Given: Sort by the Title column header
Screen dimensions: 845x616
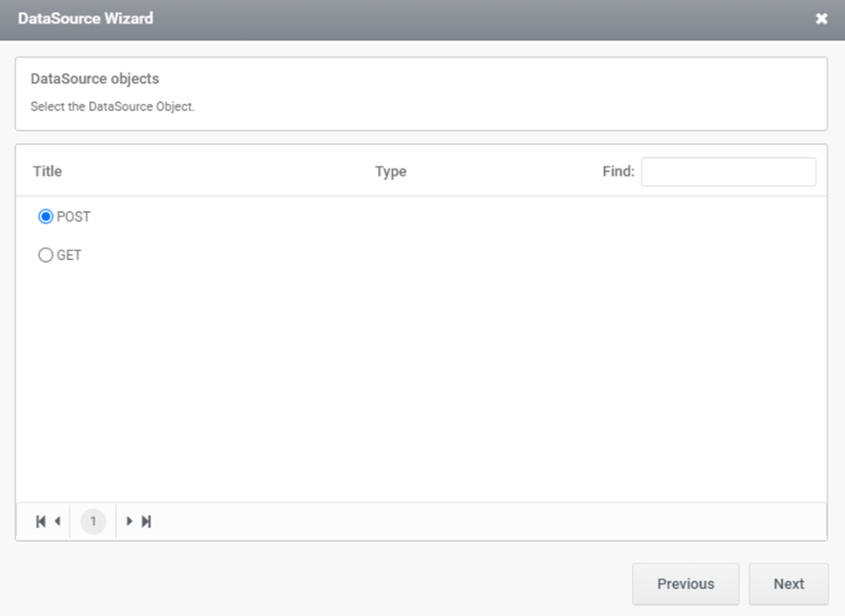Looking at the screenshot, I should tap(47, 171).
